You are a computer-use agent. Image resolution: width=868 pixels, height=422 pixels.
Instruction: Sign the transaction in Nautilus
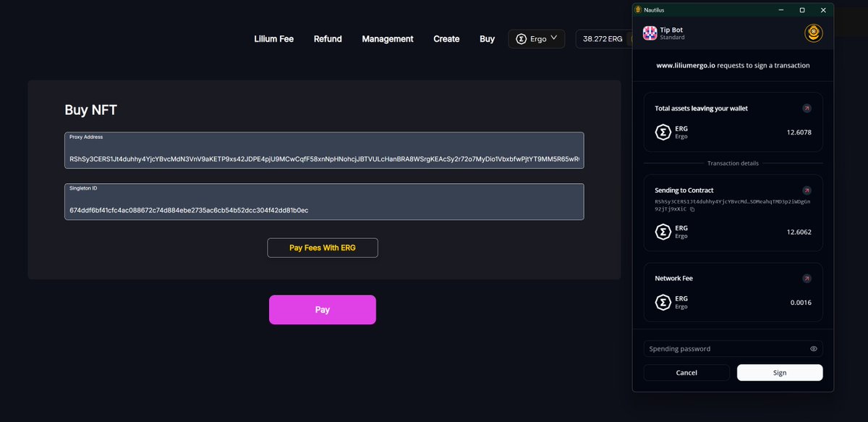coord(780,373)
